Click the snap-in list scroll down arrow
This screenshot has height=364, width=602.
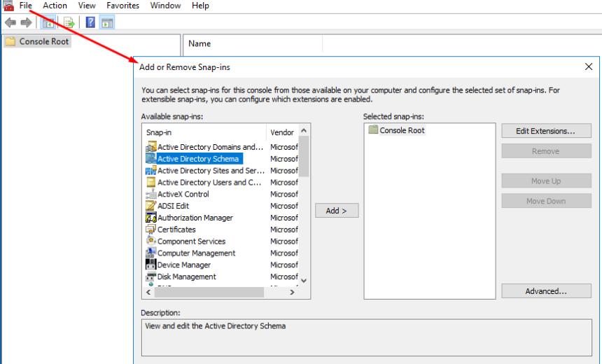pyautogui.click(x=304, y=280)
